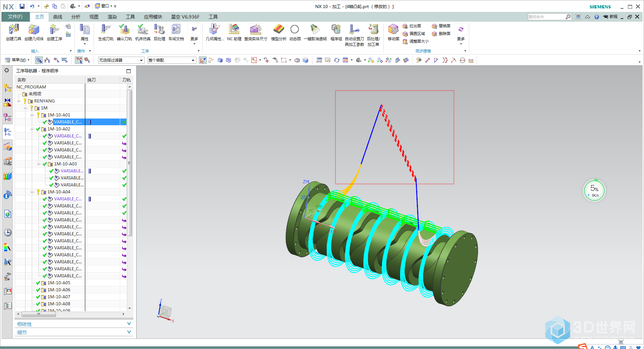Click Replace Face (替换面)
This screenshot has width=644, height=349.
click(441, 26)
